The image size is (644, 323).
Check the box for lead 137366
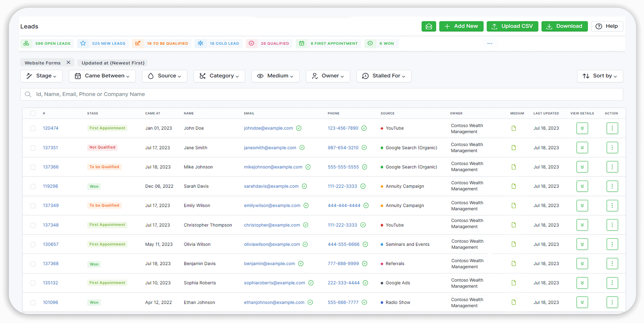[33, 167]
